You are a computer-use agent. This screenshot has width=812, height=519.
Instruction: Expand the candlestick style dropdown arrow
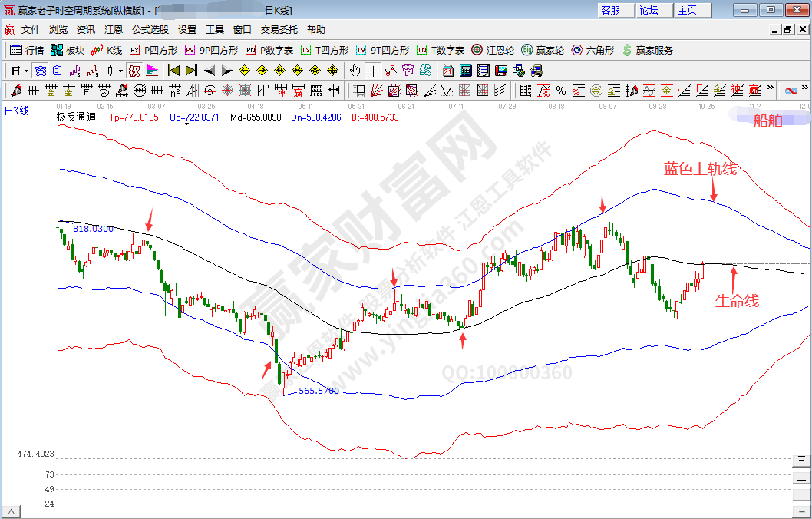click(x=120, y=71)
